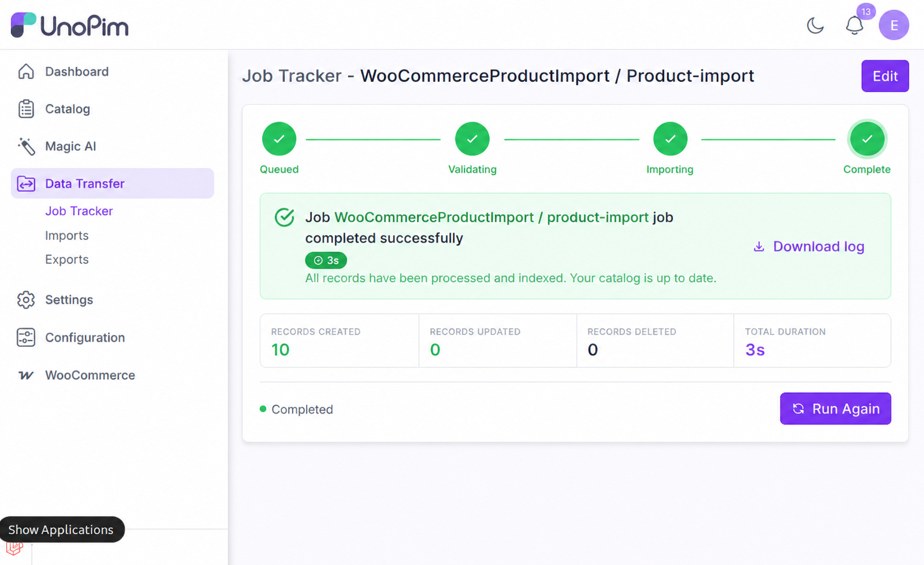The image size is (924, 565).
Task: Click the Validating step checkmark
Action: tap(472, 139)
